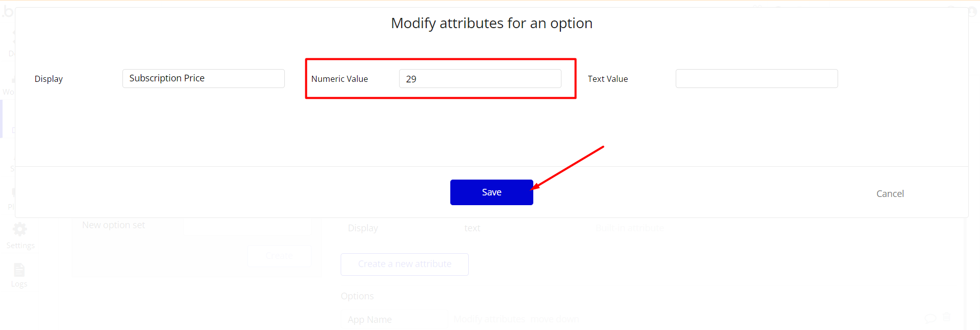Select the Numeric Value input showing 29

pos(480,79)
